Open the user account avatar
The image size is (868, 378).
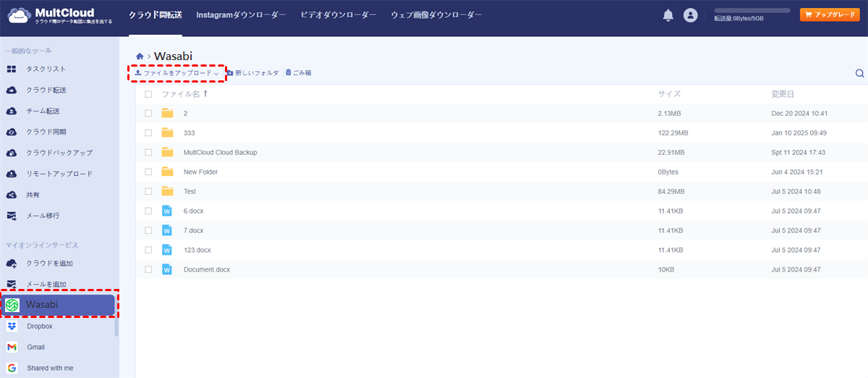coord(691,15)
